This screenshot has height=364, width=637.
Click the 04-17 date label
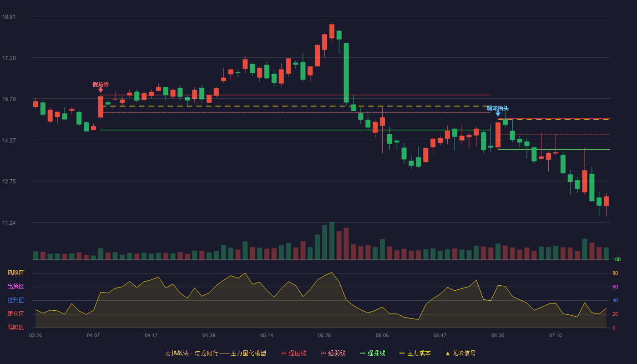(x=151, y=335)
